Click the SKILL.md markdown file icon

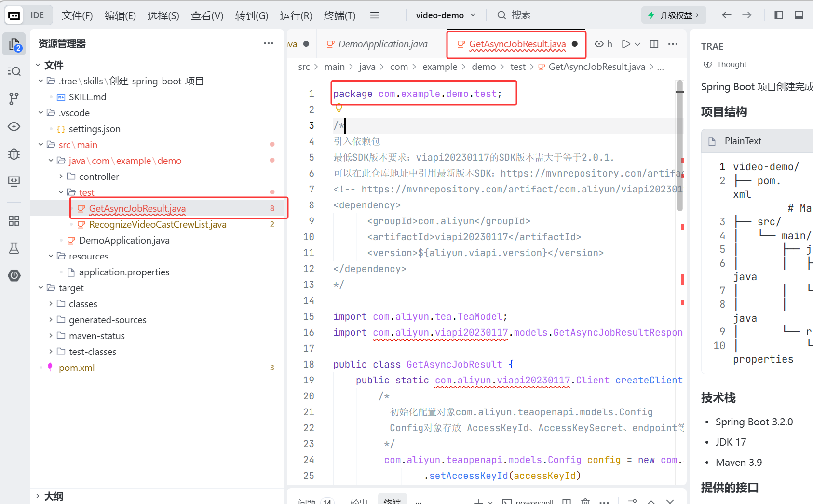click(x=61, y=97)
